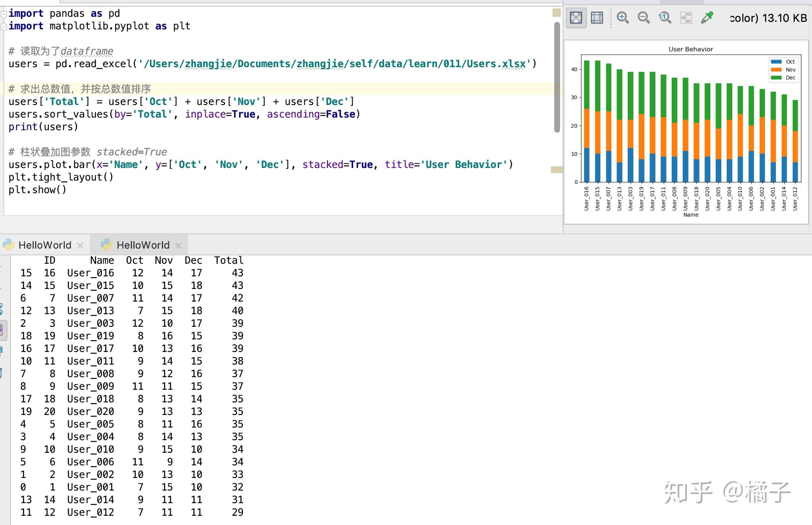Screen dimensions: 812x525
Task: Activate the green color picker eyedropper
Action: click(707, 18)
